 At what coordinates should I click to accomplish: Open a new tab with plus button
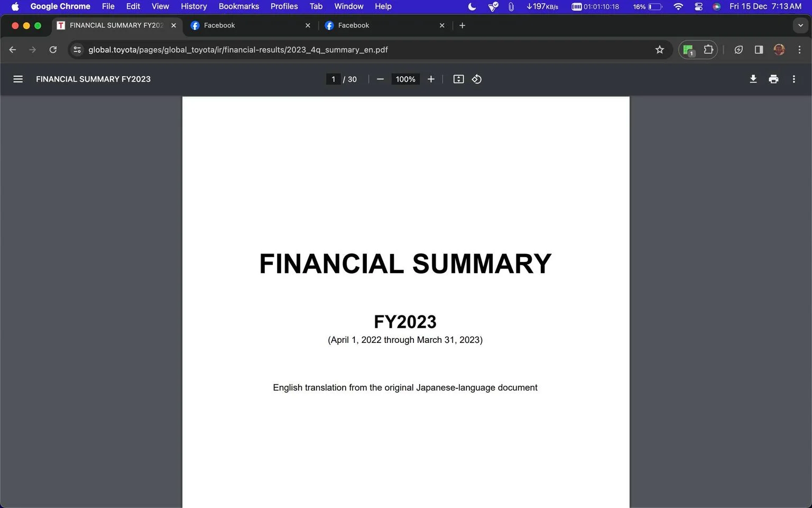(x=462, y=25)
